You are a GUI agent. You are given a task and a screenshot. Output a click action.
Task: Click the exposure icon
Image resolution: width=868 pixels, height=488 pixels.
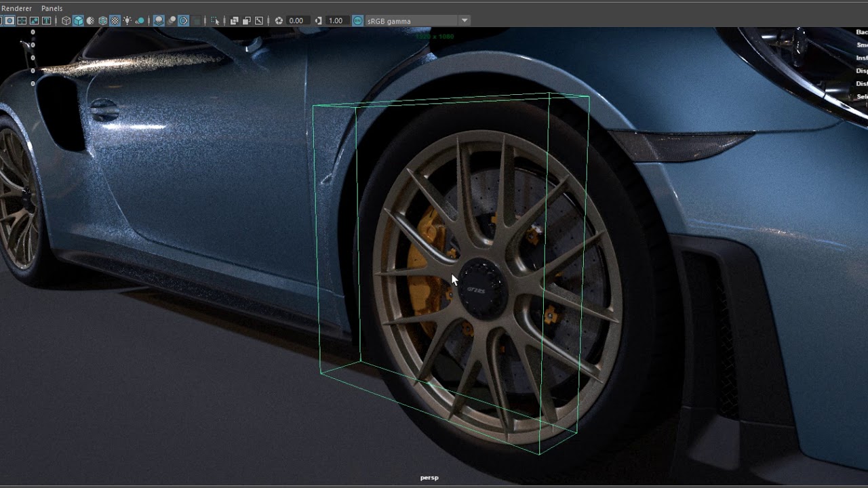tap(279, 21)
